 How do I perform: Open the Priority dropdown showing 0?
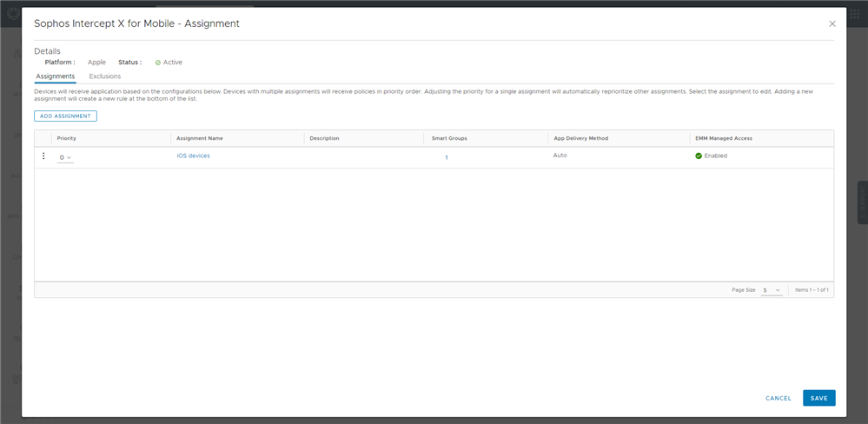coord(65,158)
